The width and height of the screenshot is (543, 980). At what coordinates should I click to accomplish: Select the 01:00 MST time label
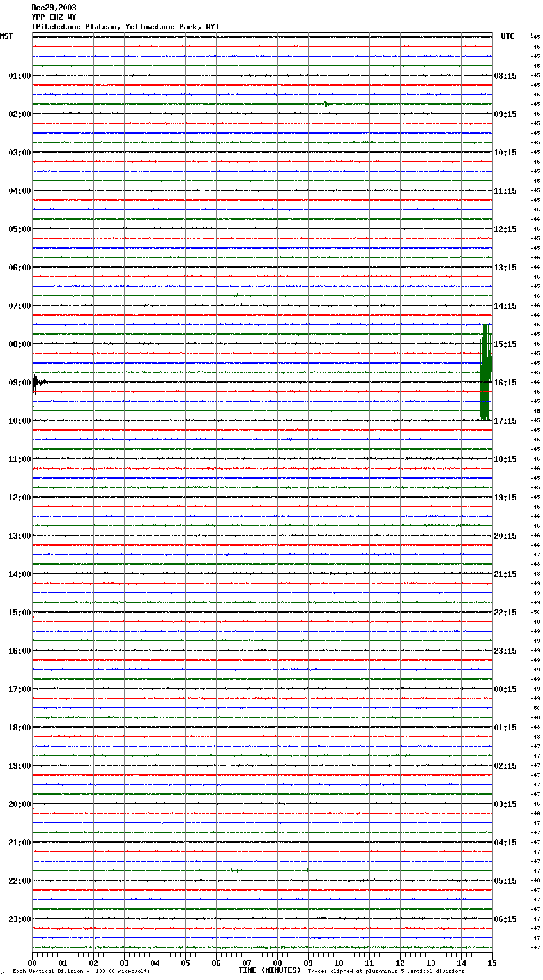(19, 76)
